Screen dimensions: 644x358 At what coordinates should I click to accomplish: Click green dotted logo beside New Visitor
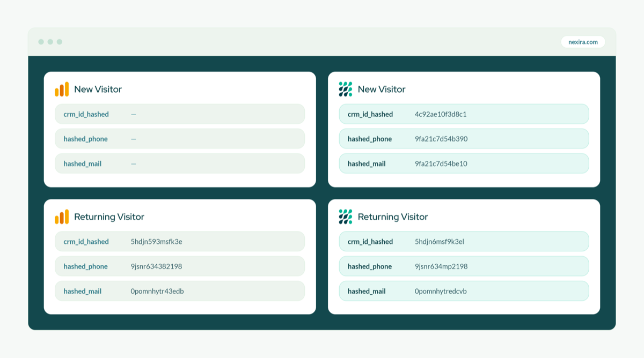pyautogui.click(x=346, y=89)
